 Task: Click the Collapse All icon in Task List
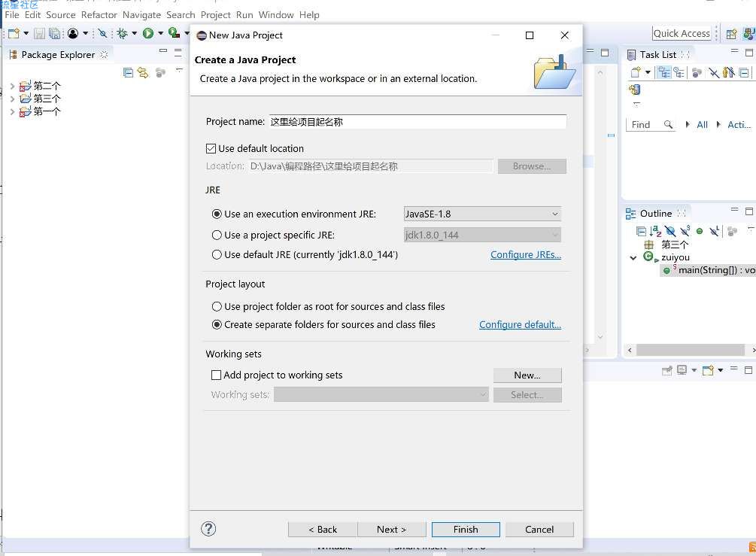coord(744,73)
